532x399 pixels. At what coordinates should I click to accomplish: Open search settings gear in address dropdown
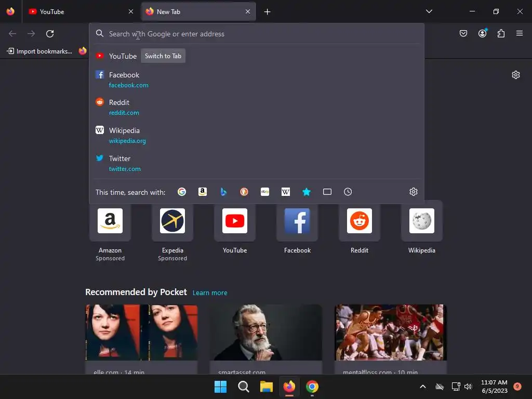[x=413, y=192]
